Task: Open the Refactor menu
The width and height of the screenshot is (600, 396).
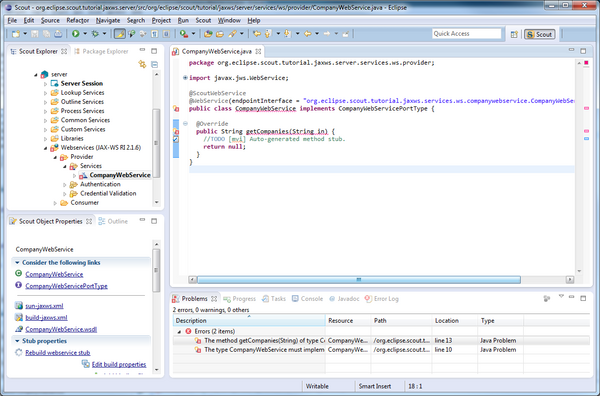Action: (78, 20)
